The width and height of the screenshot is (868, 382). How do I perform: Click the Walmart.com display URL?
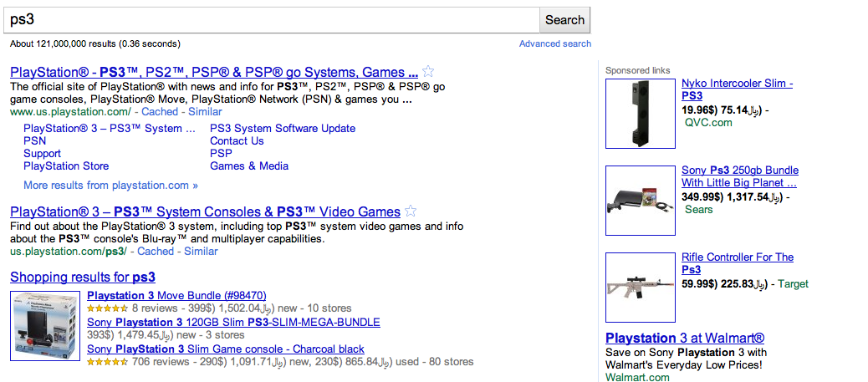[637, 378]
